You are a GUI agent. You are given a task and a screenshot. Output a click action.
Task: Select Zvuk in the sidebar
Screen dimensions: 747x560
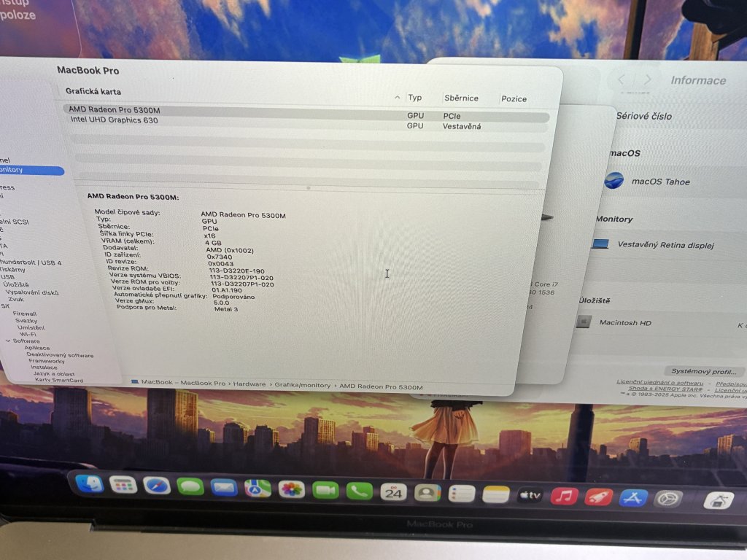[16, 300]
